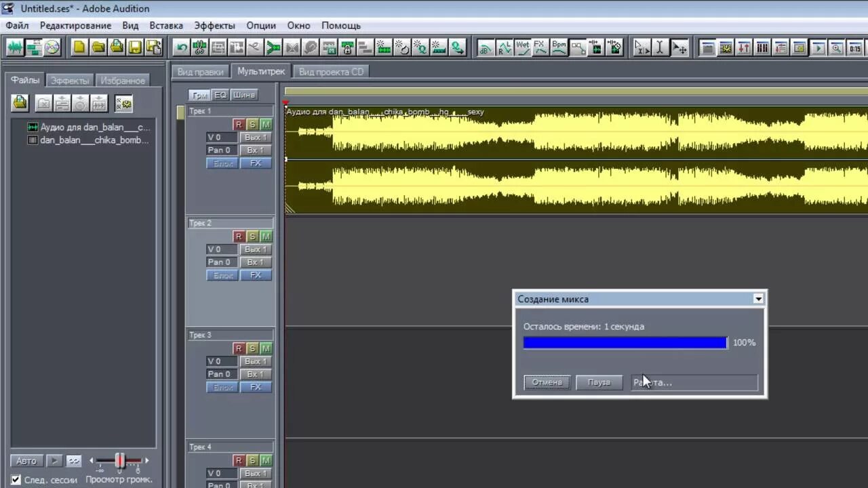
Task: Select the time selection I-beam tool
Action: coord(660,47)
